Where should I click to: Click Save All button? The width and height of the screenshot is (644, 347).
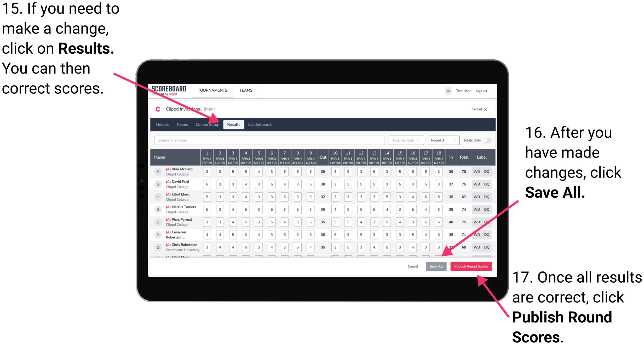pos(436,266)
